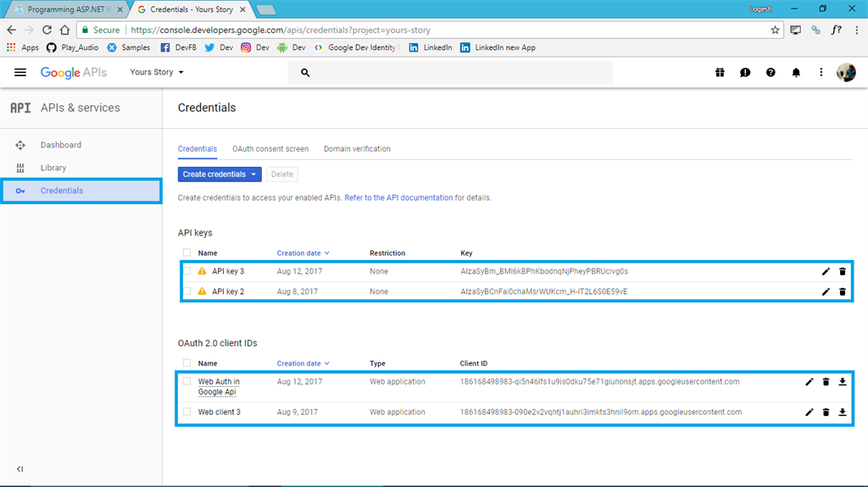Screen dimensions: 868x487
Task: Bookmark this page with star icon
Action: point(775,30)
